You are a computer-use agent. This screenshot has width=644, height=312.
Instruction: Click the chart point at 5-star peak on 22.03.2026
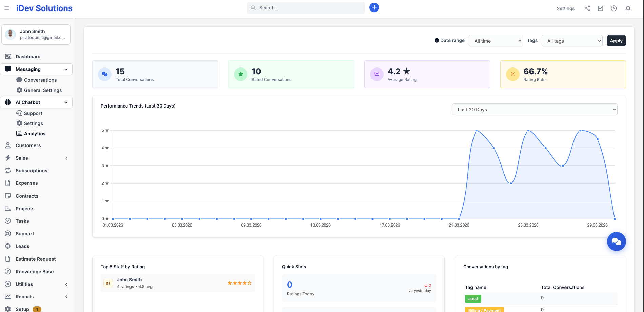pyautogui.click(x=477, y=130)
